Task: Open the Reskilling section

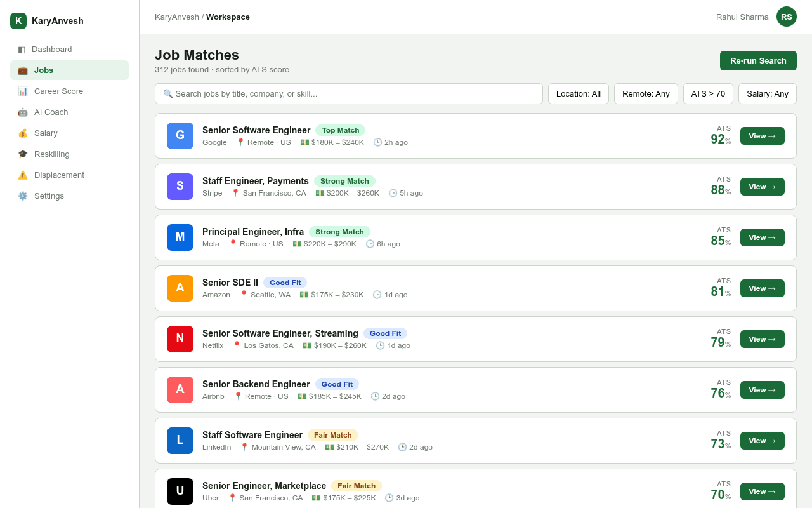Action: coord(69,154)
